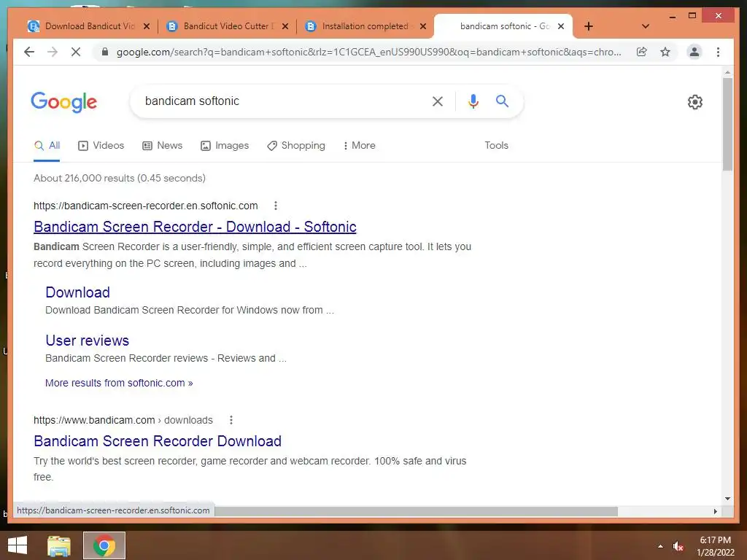Expand the More search filters
This screenshot has height=560, width=747.
pos(359,146)
